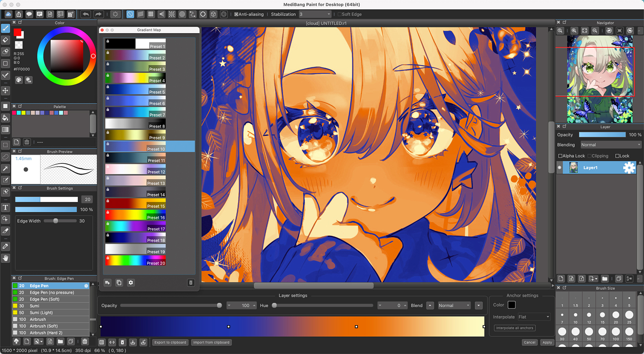Select the Gradient tool
This screenshot has width=644, height=354.
click(x=6, y=129)
